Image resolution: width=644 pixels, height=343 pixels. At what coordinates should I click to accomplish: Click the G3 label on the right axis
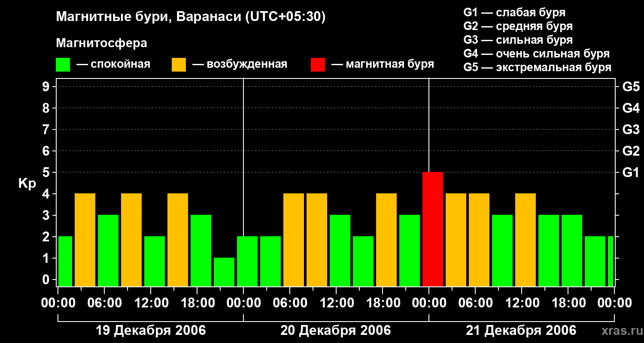pos(631,129)
